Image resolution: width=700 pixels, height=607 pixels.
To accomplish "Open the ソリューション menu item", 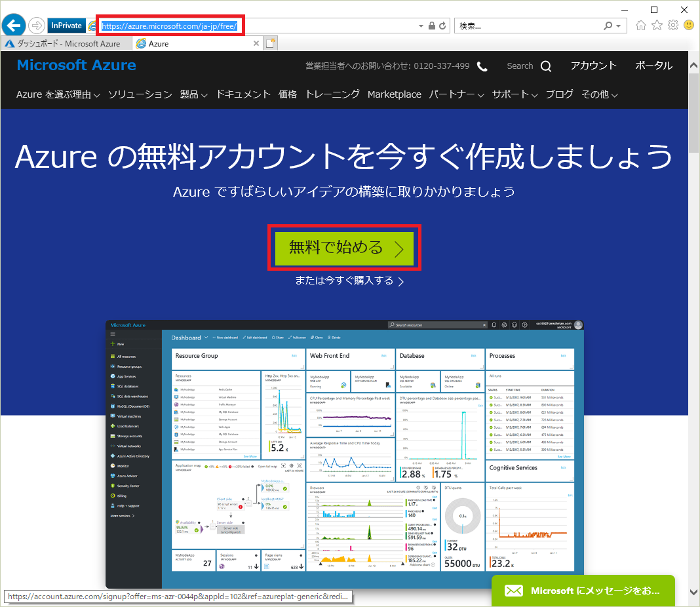I will [x=140, y=94].
